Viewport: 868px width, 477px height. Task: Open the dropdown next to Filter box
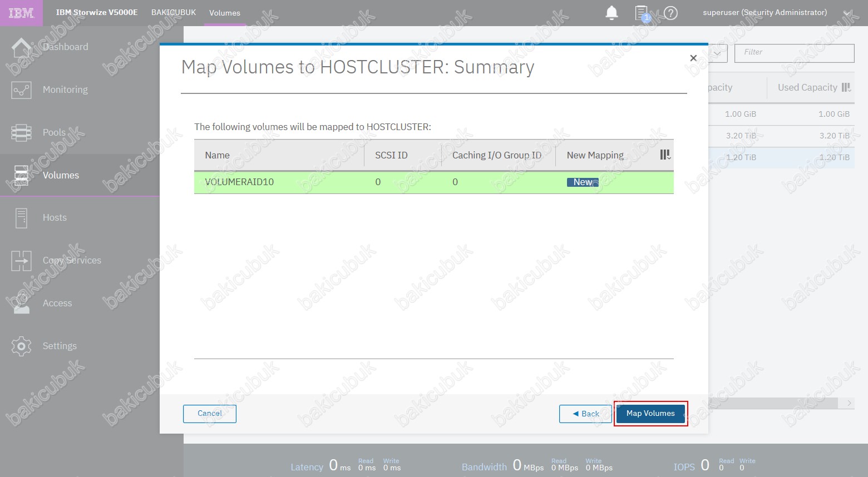click(x=718, y=53)
